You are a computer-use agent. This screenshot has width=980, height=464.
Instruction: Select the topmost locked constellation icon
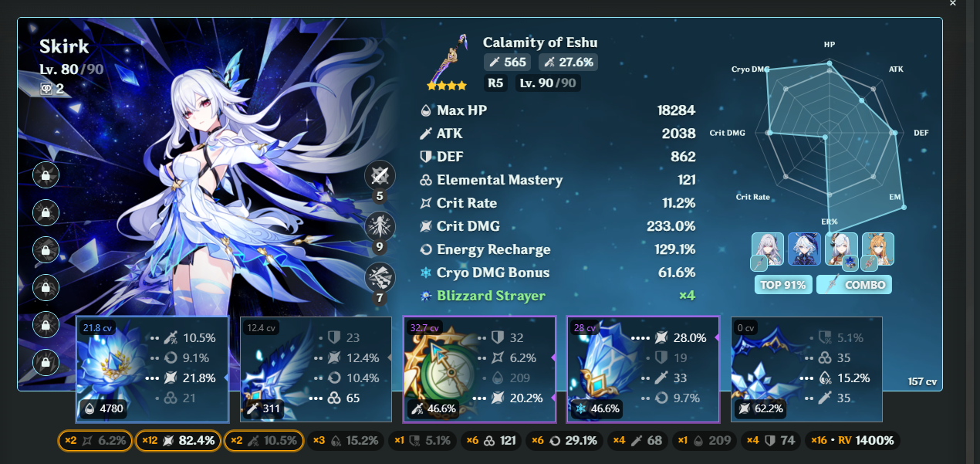(x=46, y=174)
